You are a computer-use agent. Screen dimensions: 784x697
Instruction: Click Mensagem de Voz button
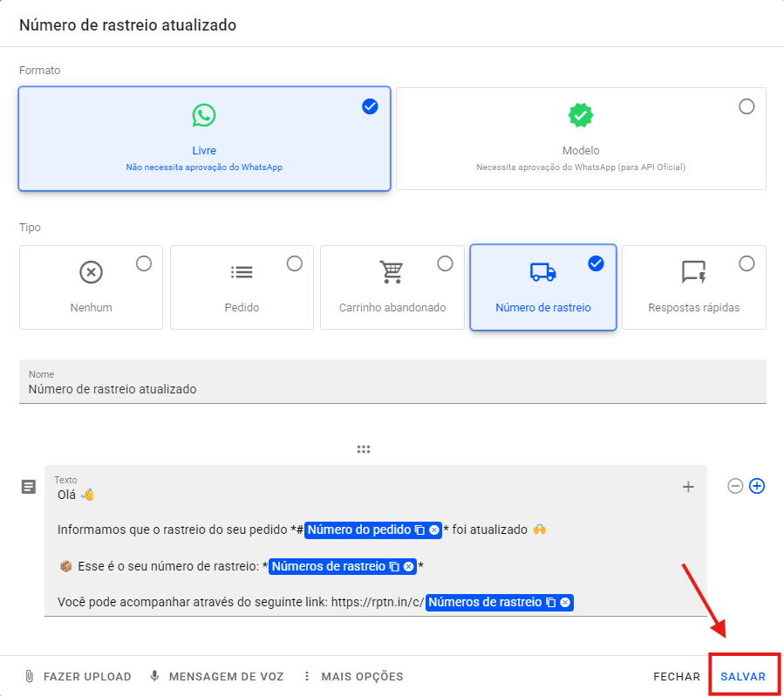click(x=216, y=676)
